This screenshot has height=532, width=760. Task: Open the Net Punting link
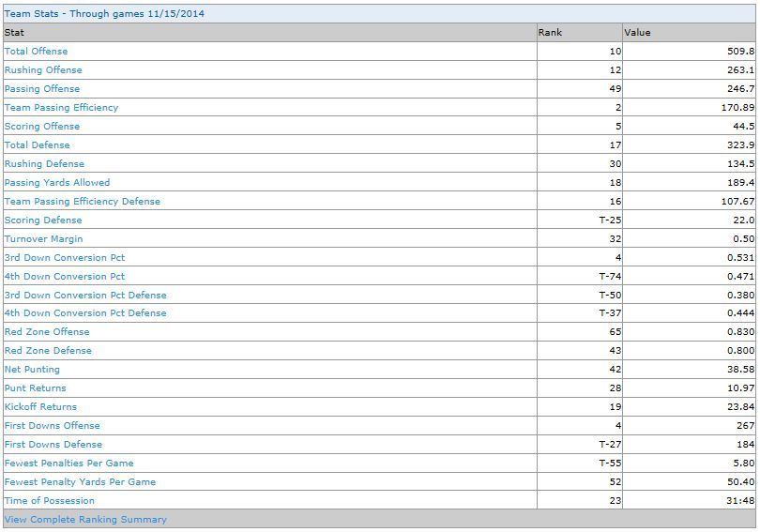point(32,370)
